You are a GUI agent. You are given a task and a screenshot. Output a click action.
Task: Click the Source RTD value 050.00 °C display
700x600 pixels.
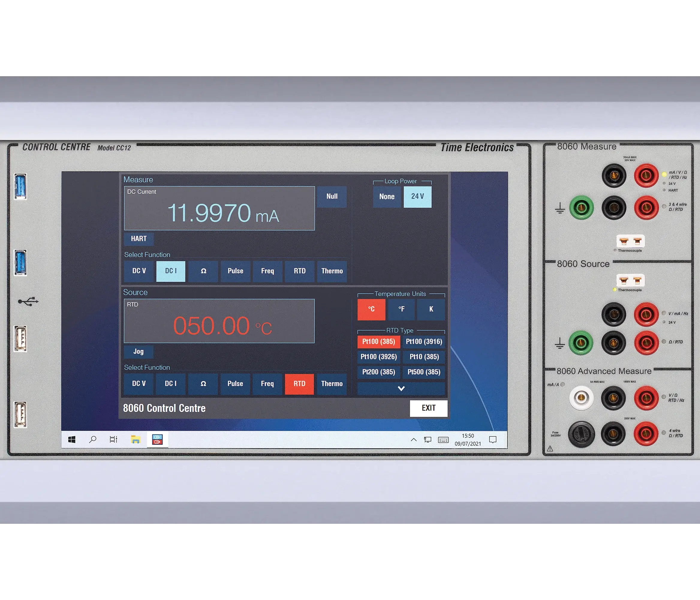(x=219, y=321)
